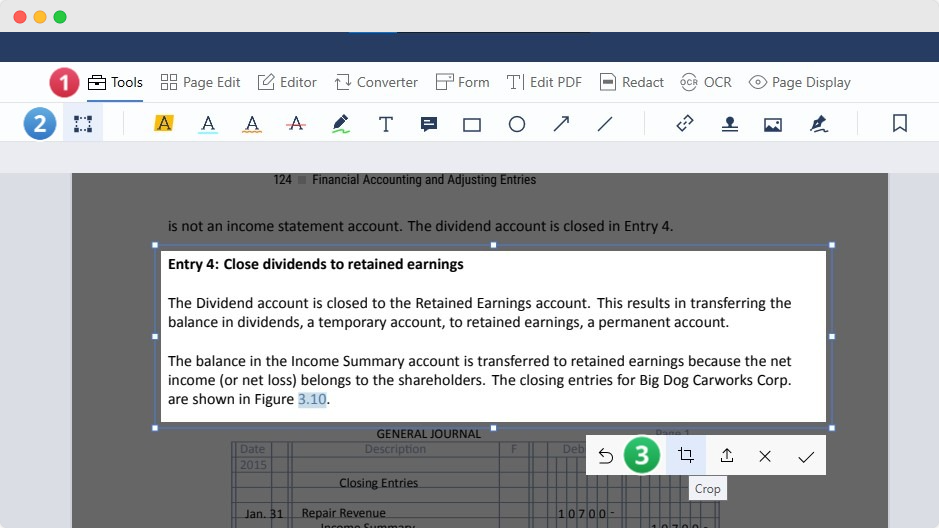Click the right-middle selection handle
The height and width of the screenshot is (528, 939).
[x=832, y=336]
